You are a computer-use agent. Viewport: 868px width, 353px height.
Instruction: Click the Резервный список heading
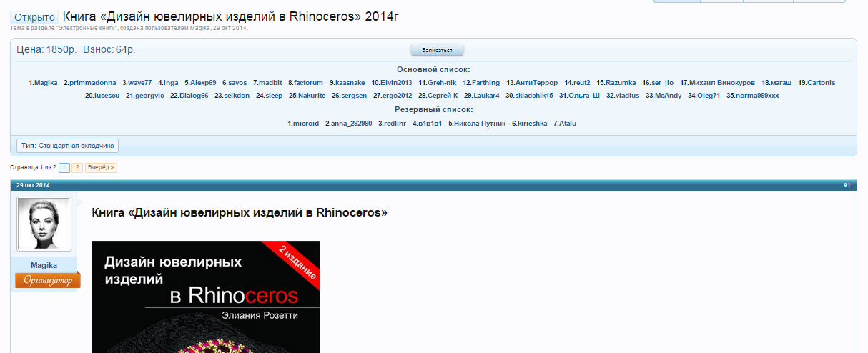point(433,110)
